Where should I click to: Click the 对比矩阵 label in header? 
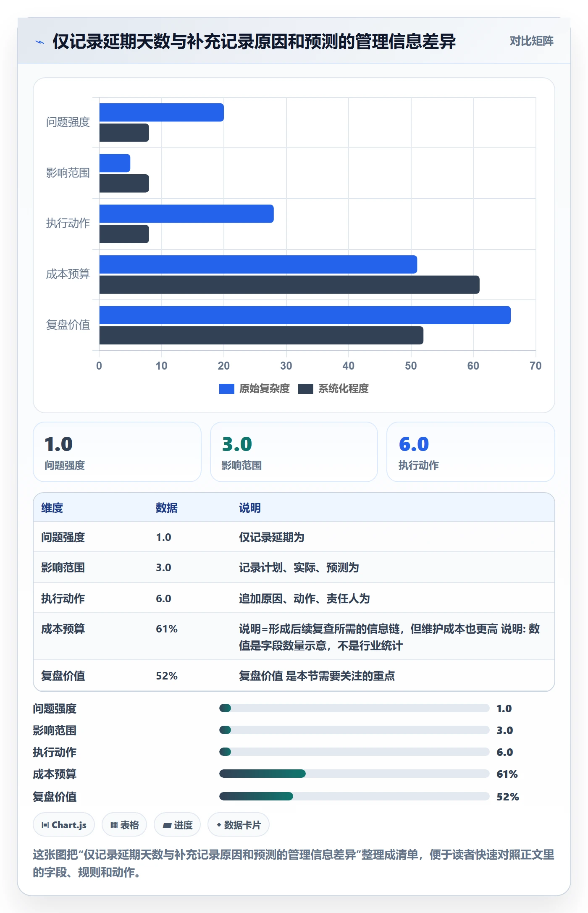pos(531,41)
